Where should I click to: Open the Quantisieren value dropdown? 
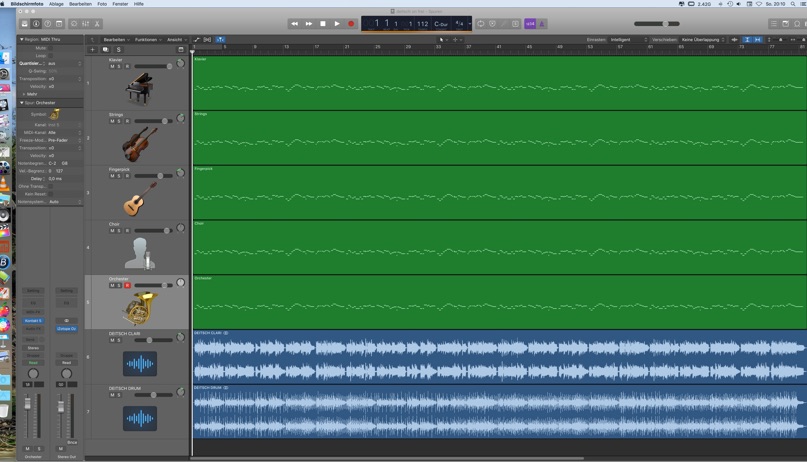point(65,63)
